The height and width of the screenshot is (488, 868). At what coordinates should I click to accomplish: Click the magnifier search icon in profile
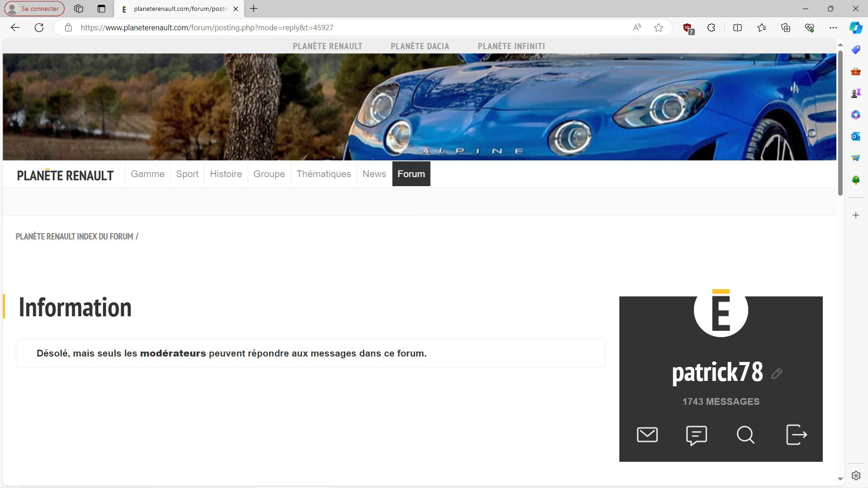pos(745,435)
